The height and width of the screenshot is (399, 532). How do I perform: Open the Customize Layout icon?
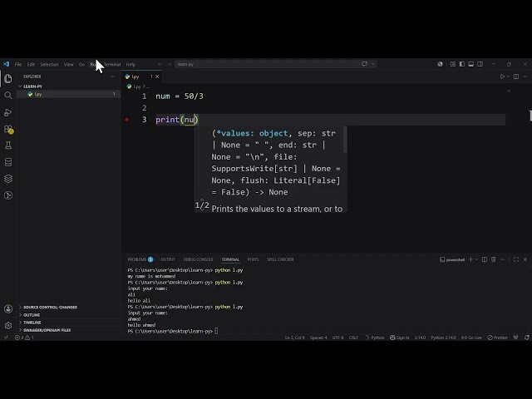click(x=453, y=64)
